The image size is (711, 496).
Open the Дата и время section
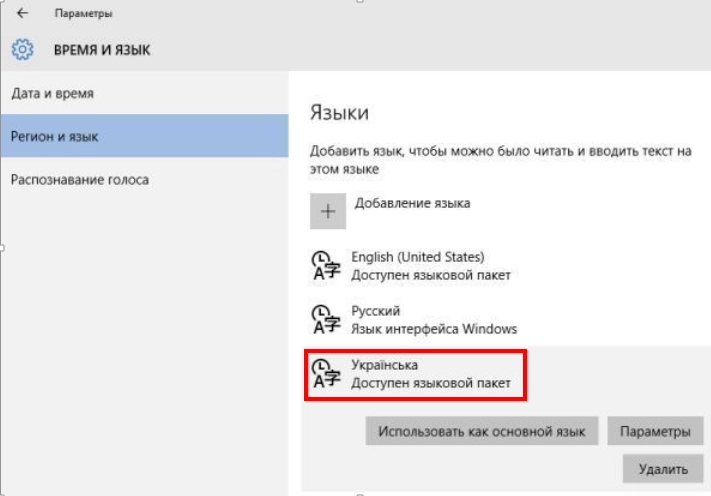53,94
